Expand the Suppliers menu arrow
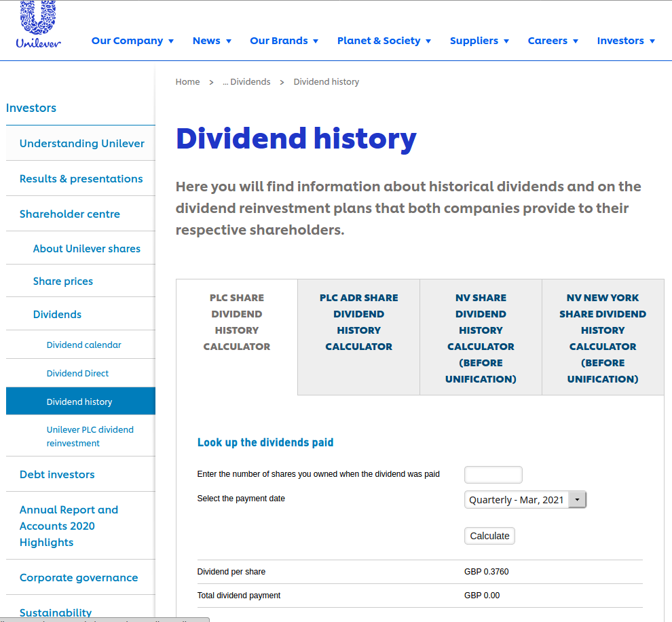The image size is (672, 622). coord(506,41)
